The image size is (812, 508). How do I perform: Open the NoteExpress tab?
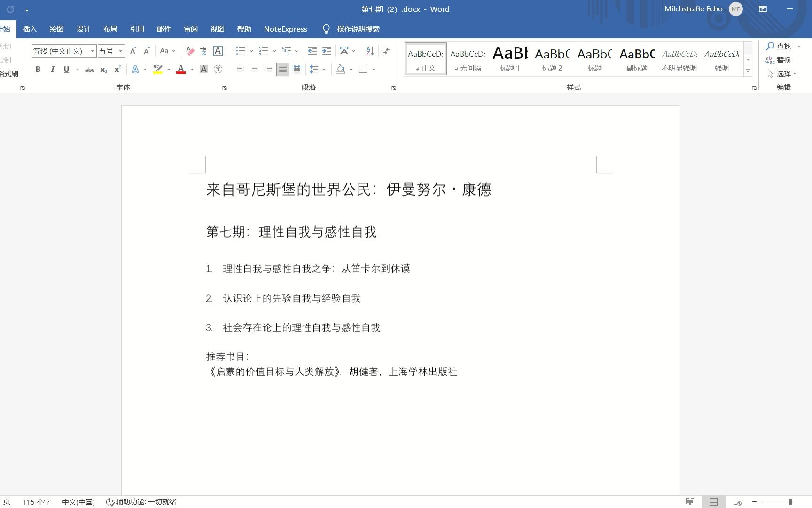click(x=286, y=29)
